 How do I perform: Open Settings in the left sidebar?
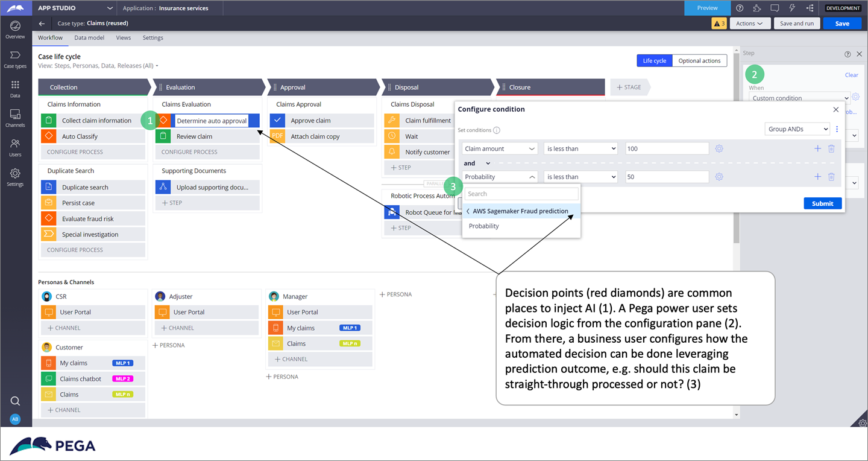[x=16, y=177]
